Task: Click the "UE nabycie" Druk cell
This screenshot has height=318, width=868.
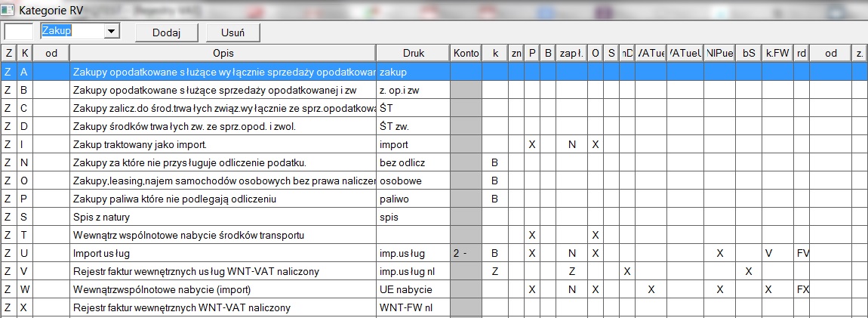Action: (x=413, y=289)
